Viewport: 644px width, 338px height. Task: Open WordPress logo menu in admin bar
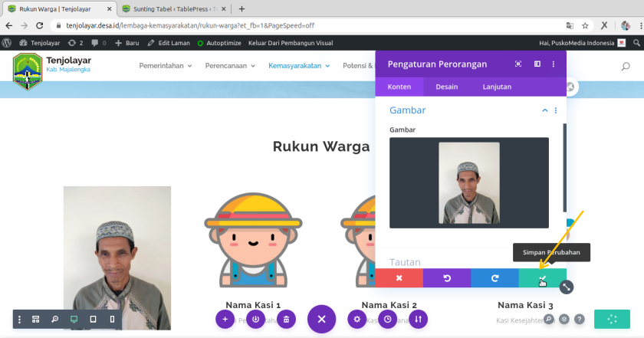(x=7, y=43)
